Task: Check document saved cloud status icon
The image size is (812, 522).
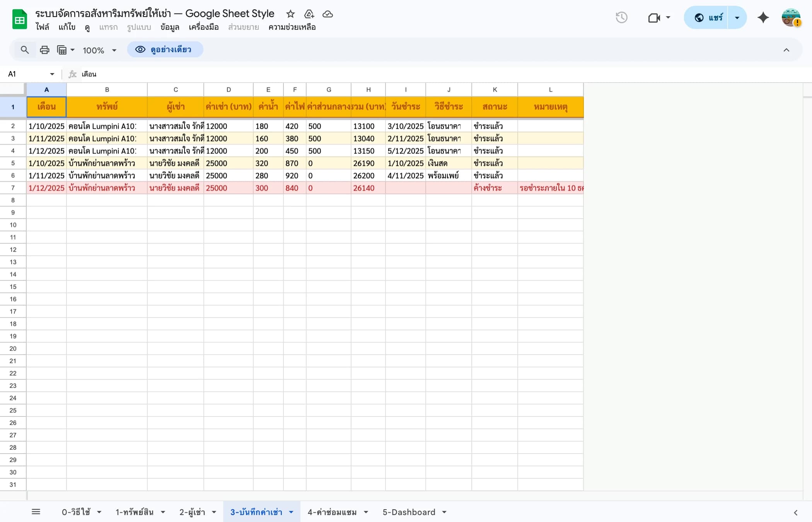Action: (327, 14)
